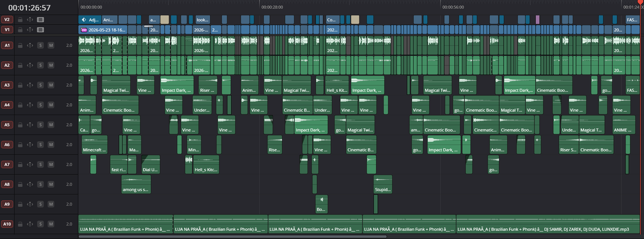Select the 'Hell_s Kitc...' clip on A7

pyautogui.click(x=206, y=164)
